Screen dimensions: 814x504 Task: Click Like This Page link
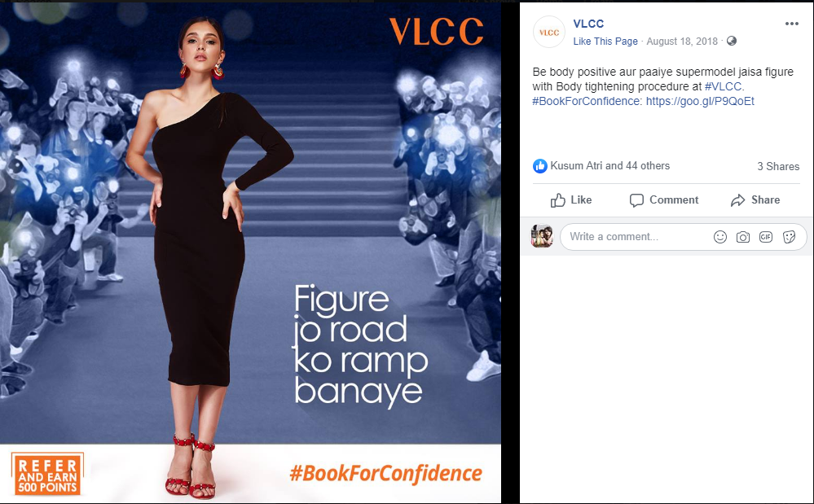click(605, 42)
